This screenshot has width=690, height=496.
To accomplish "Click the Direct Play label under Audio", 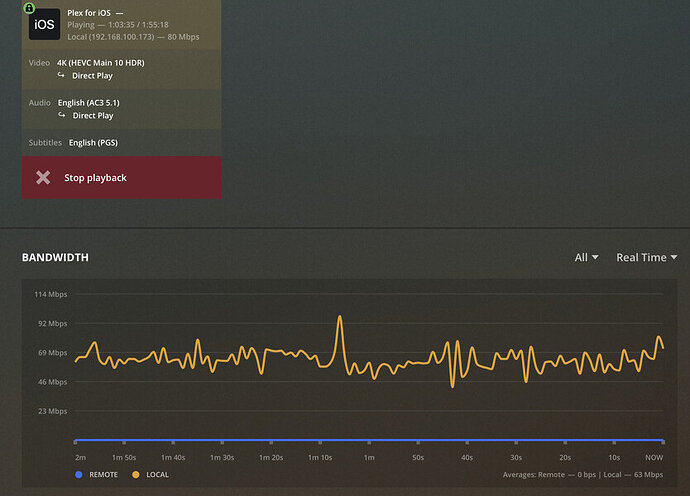I will tap(93, 115).
